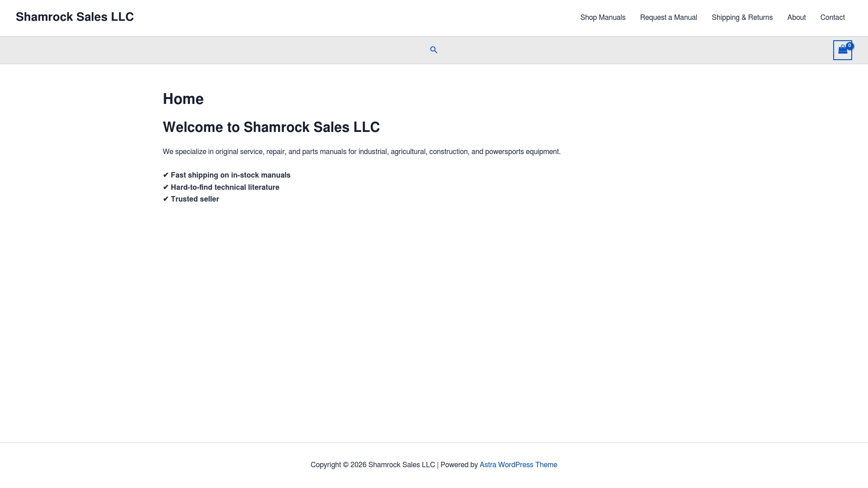Click checkmark beside Hard-to-find technical literature
This screenshot has height=488, width=868.
[165, 188]
